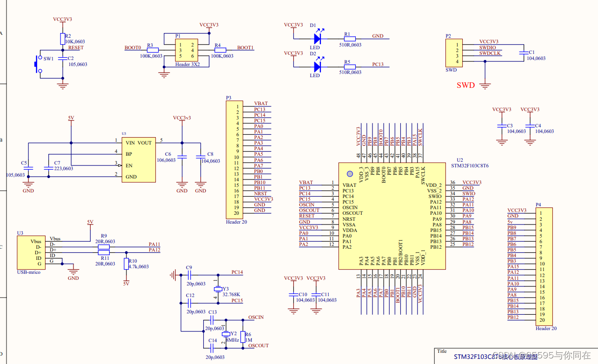Click the 223,0603 capacitor value

click(64, 168)
